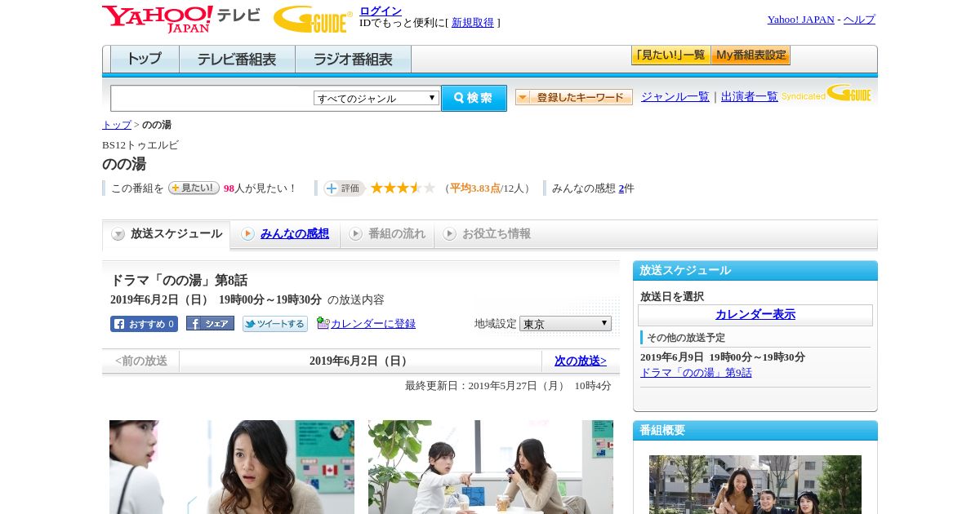
Task: Click the star rating display
Action: [x=403, y=188]
